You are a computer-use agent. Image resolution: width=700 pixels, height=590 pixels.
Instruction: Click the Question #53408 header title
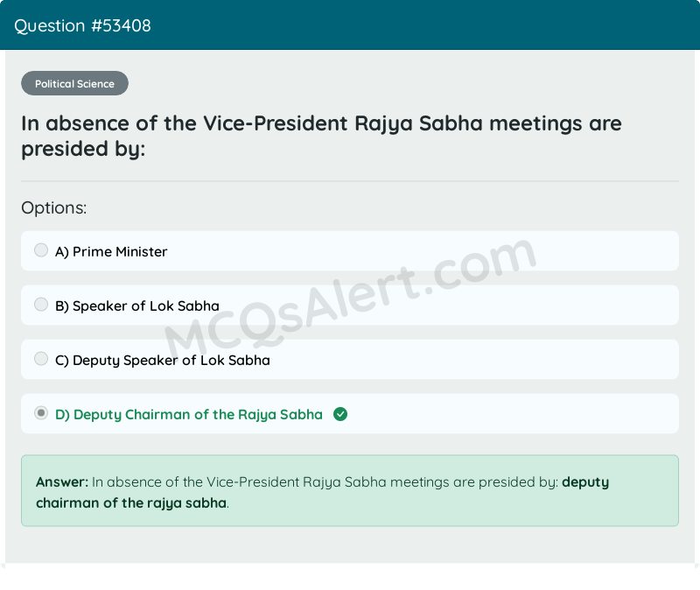(x=82, y=25)
